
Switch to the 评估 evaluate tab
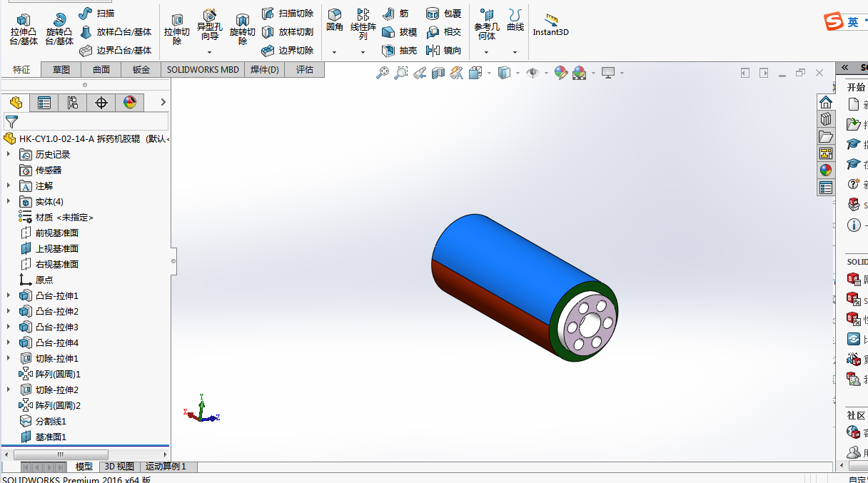click(x=304, y=69)
